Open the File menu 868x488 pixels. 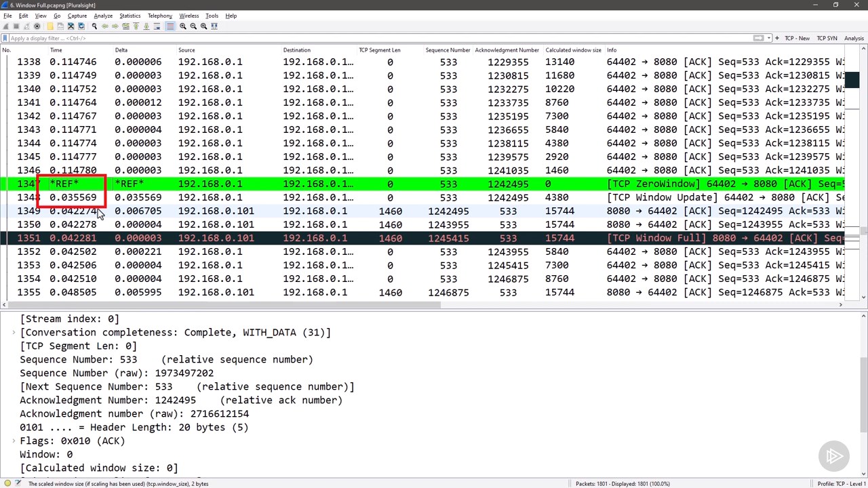[7, 16]
